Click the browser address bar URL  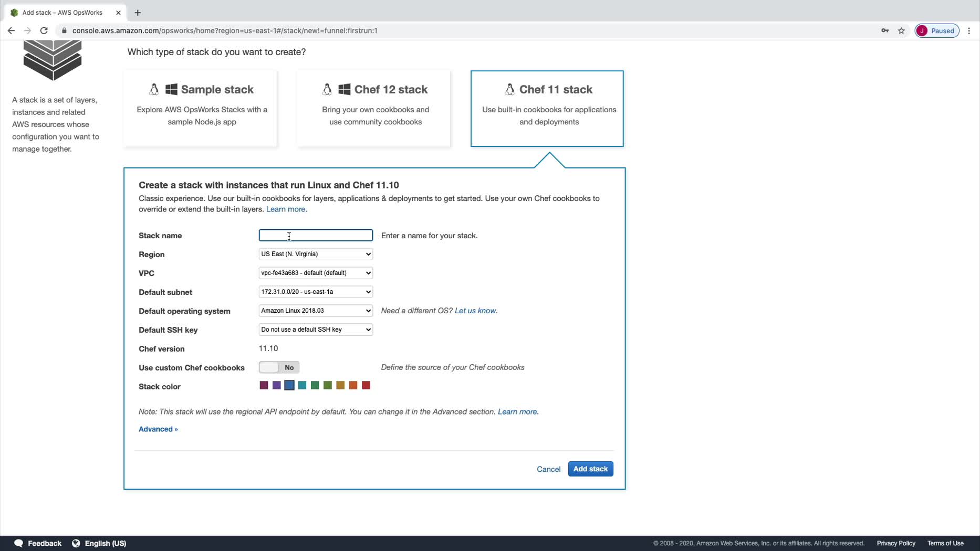225,30
